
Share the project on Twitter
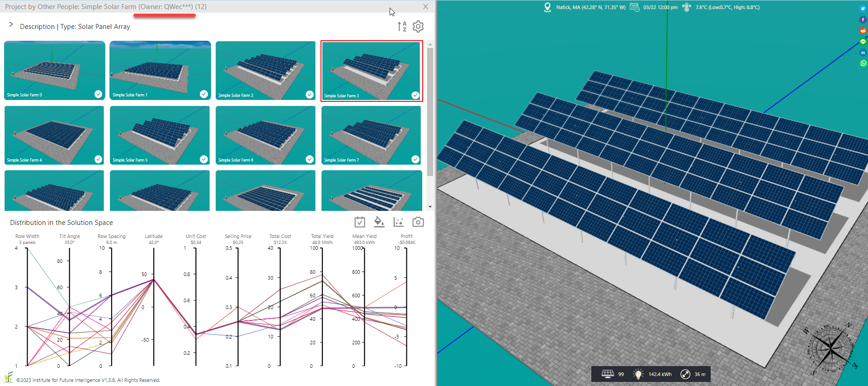[x=863, y=9]
